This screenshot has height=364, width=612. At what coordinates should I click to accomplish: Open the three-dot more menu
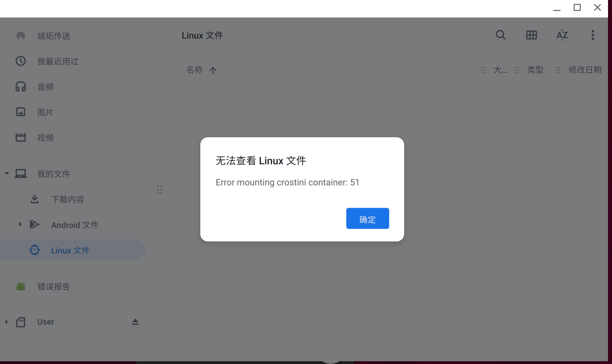[592, 35]
